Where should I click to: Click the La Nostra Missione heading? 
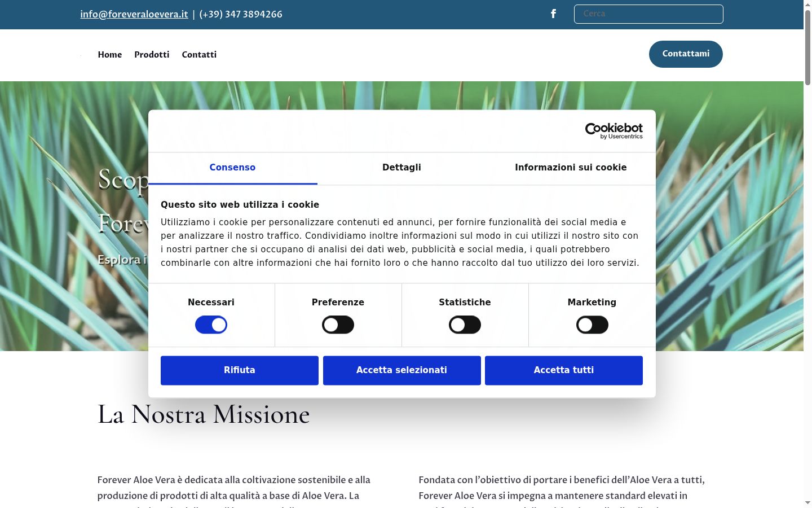tap(204, 414)
